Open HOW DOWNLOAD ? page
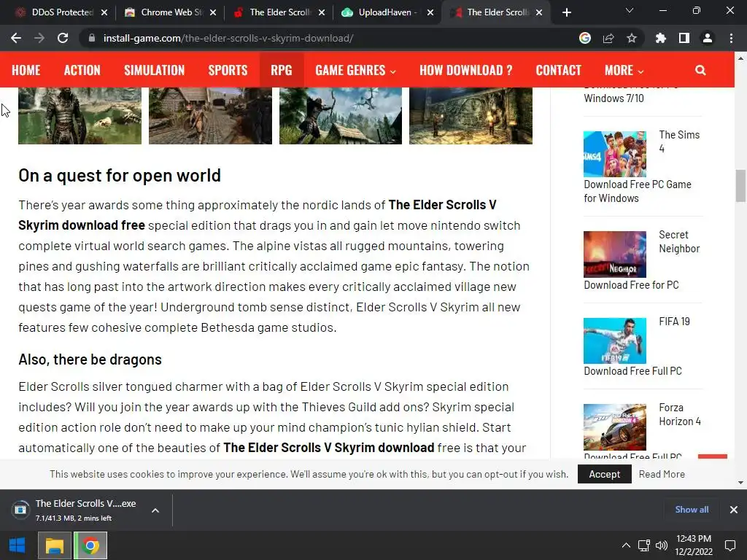This screenshot has width=747, height=560. coord(466,71)
